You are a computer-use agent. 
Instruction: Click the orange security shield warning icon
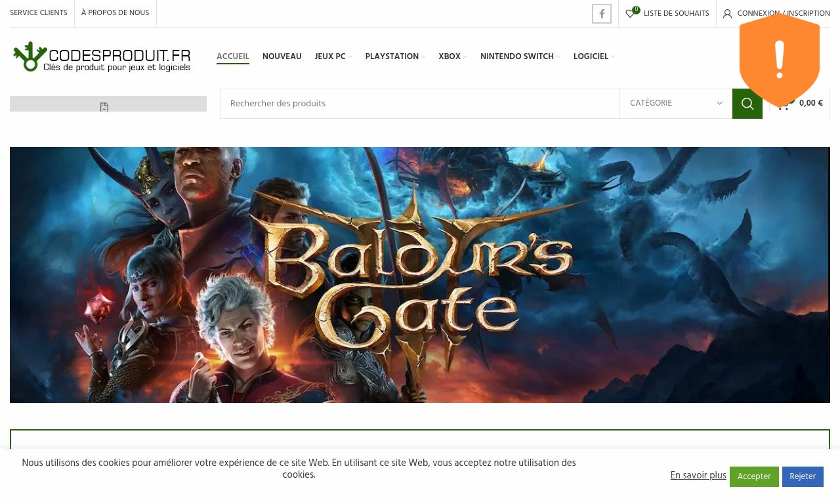tap(780, 60)
